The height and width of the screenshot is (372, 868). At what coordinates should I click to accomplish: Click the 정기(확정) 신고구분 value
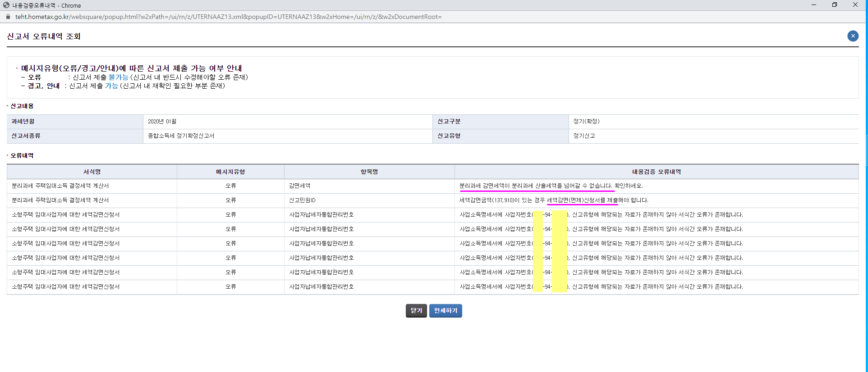pos(586,122)
